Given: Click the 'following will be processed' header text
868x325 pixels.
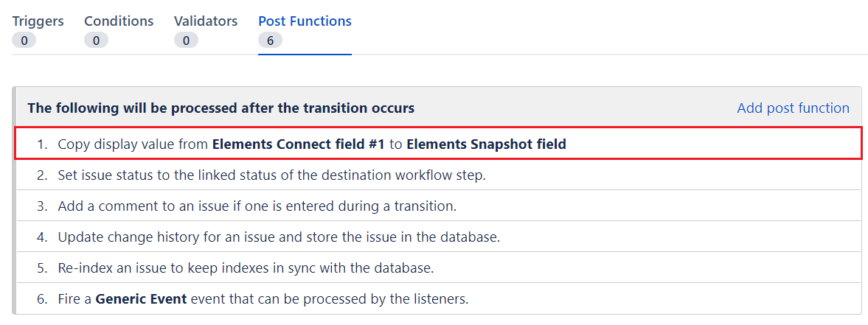Looking at the screenshot, I should (x=221, y=108).
